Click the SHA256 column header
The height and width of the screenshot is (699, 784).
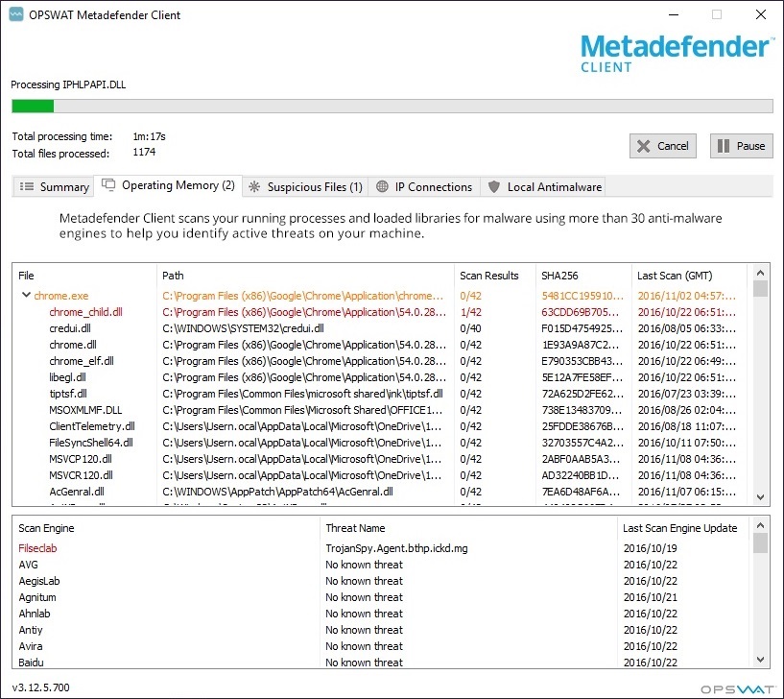pyautogui.click(x=583, y=276)
